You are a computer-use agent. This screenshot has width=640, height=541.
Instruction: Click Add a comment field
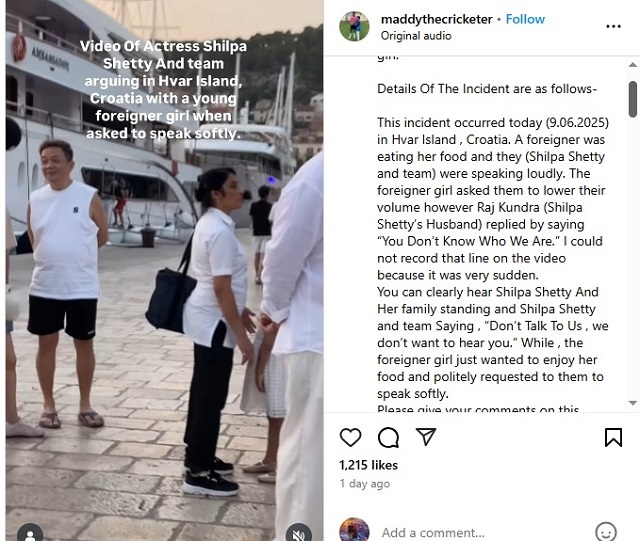pyautogui.click(x=484, y=533)
